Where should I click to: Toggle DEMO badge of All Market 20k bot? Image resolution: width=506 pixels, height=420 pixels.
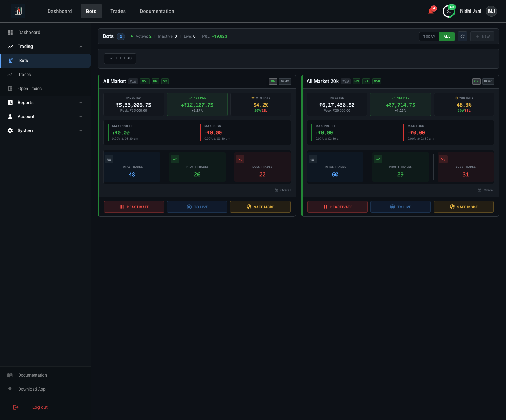(x=488, y=81)
